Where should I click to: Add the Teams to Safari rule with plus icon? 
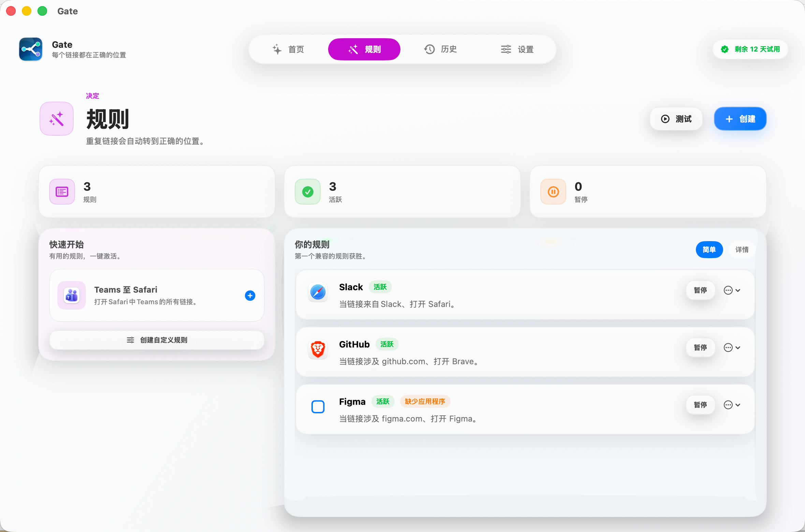click(x=250, y=295)
